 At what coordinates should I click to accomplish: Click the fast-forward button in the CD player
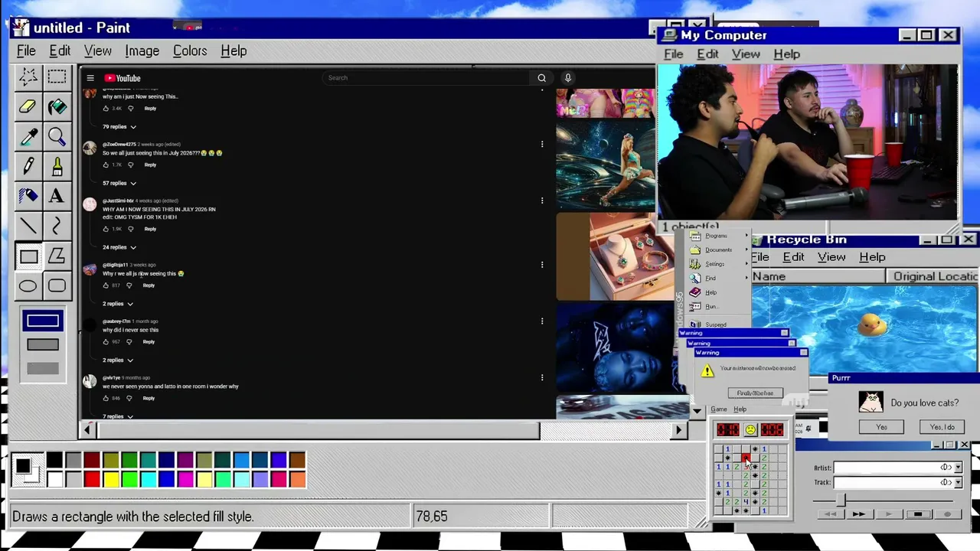(858, 514)
